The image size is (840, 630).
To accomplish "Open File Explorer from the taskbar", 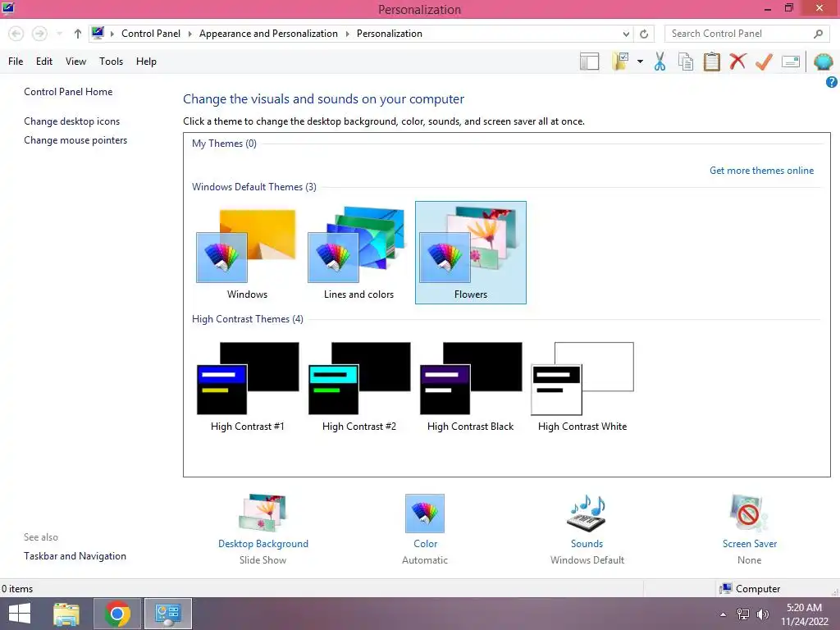I will pos(66,614).
